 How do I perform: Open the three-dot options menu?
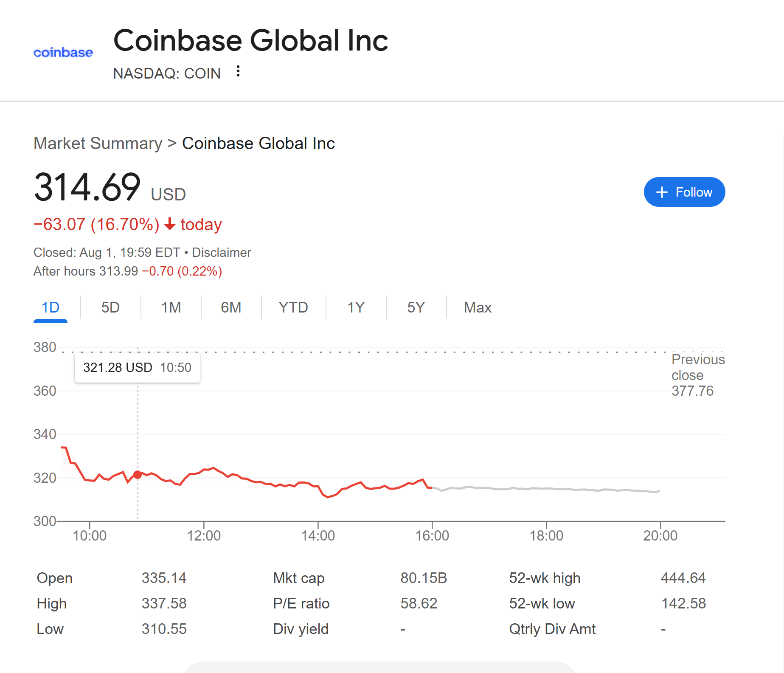coord(238,72)
